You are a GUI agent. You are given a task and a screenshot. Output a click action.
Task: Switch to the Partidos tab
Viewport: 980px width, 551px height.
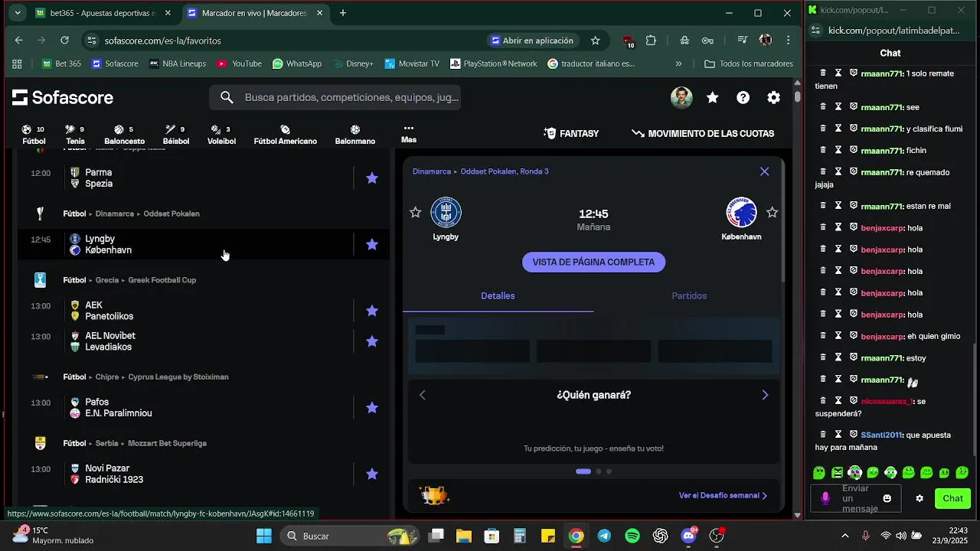pyautogui.click(x=689, y=296)
